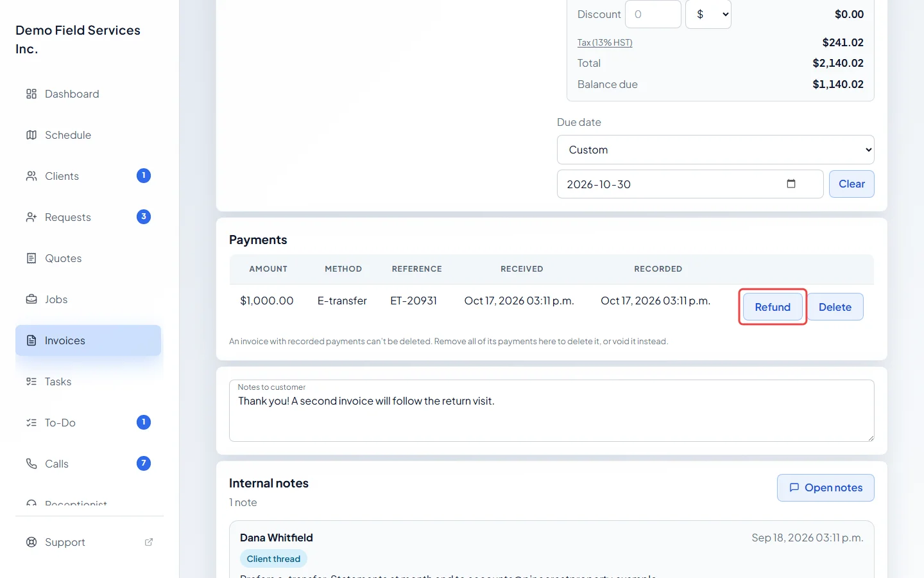Refund the $1,000.00 E-transfer payment
The image size is (924, 578).
pos(773,307)
